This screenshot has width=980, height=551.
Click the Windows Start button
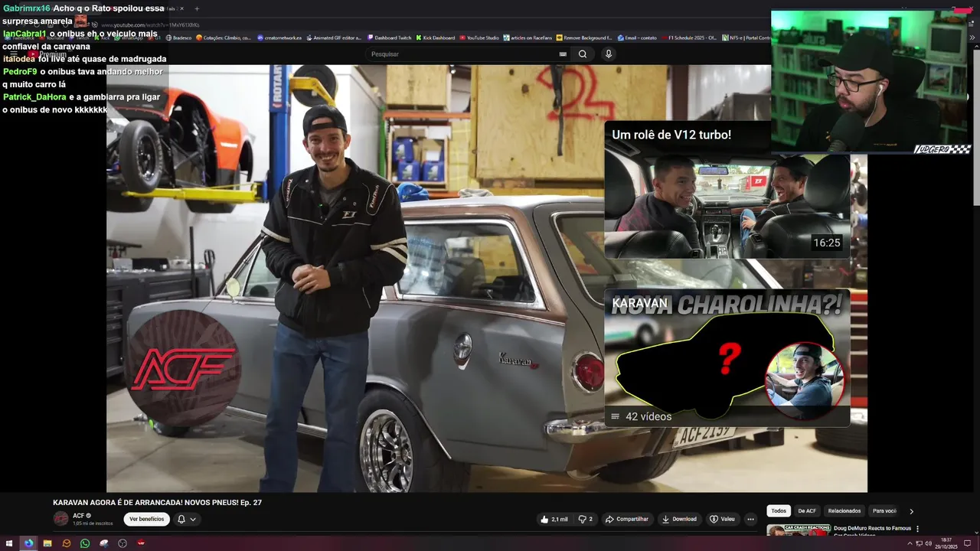(x=11, y=543)
